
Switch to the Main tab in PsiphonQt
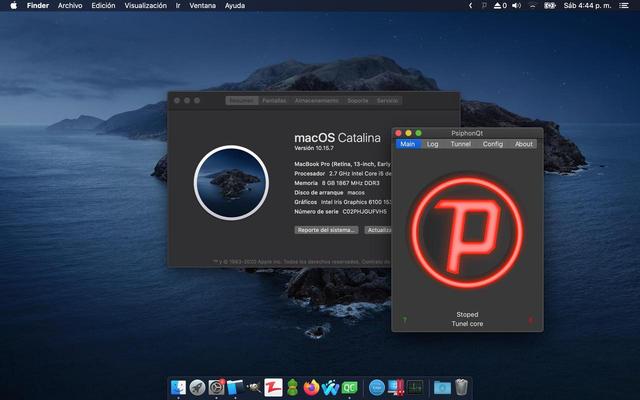click(408, 144)
